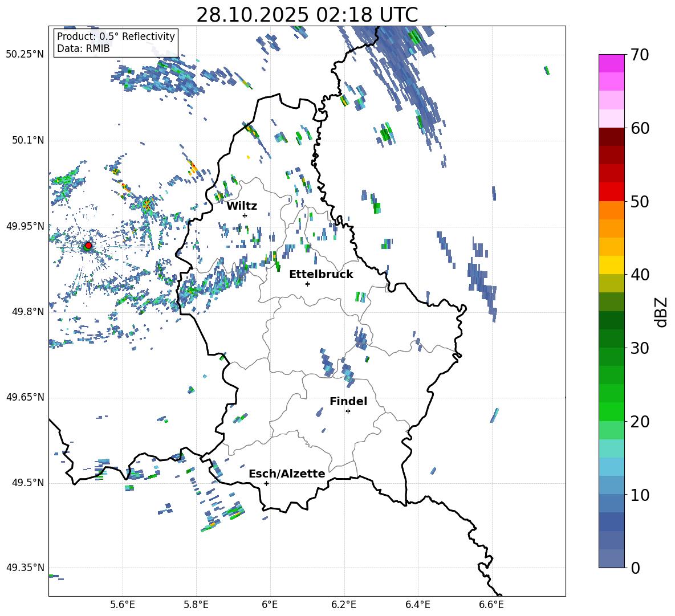Click the 49.35°N latitude tick label
Viewport: 675px width, 616px height.
coord(25,568)
